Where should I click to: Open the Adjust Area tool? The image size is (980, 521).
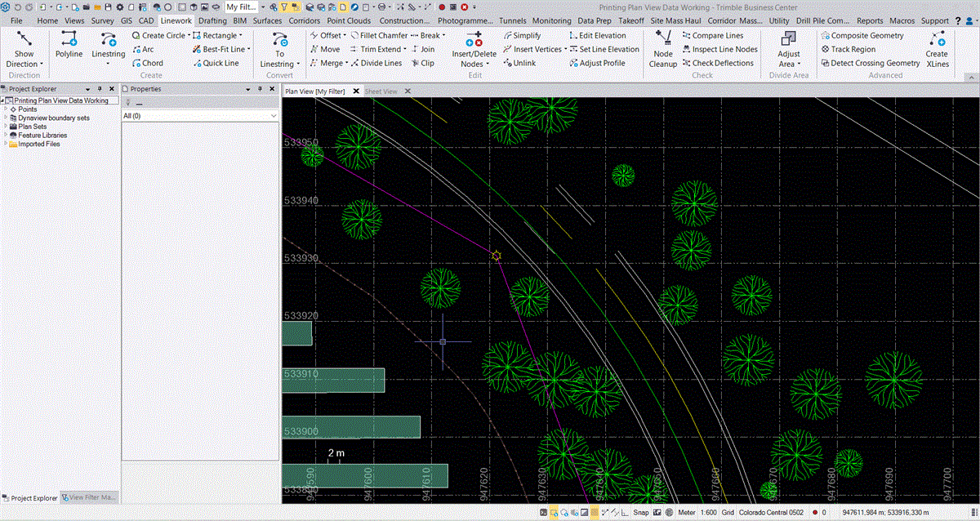[x=789, y=49]
